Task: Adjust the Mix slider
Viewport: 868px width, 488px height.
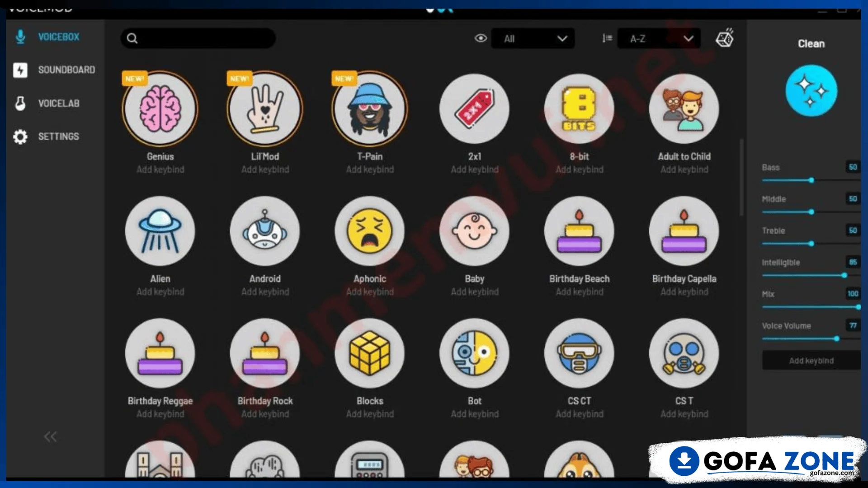Action: tap(811, 307)
